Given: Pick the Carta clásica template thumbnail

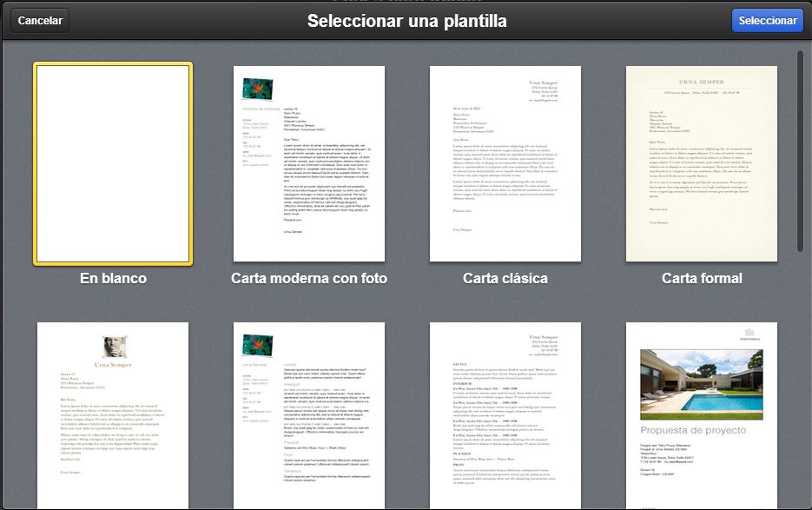Looking at the screenshot, I should [x=505, y=163].
